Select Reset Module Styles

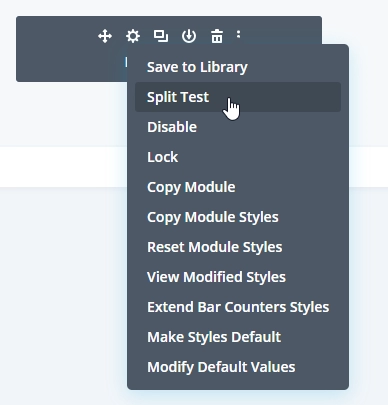click(x=238, y=247)
